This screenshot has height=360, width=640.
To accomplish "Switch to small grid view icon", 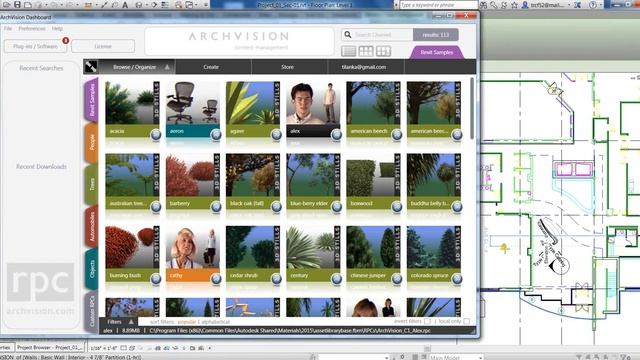I will pyautogui.click(x=366, y=51).
